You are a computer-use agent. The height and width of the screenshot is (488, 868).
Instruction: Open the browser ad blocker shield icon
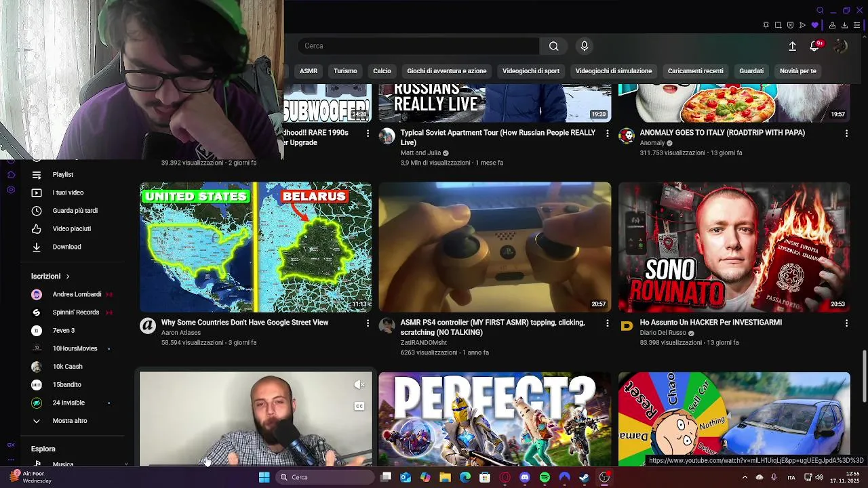[790, 25]
